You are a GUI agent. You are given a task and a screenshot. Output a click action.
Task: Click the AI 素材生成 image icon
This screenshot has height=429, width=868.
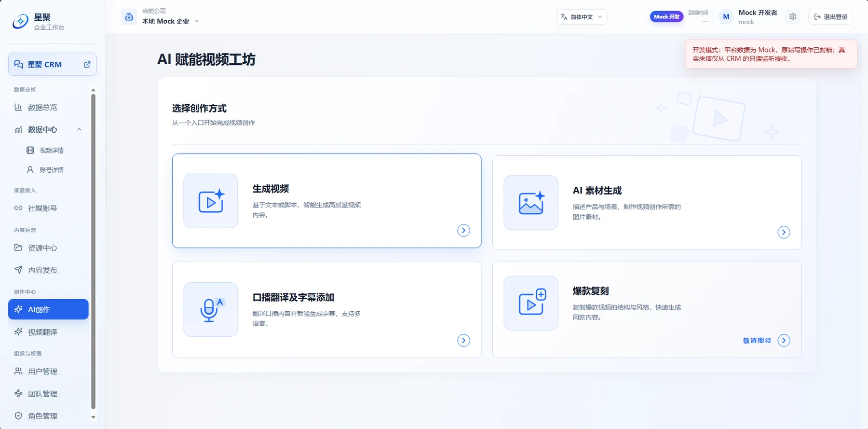pyautogui.click(x=531, y=203)
